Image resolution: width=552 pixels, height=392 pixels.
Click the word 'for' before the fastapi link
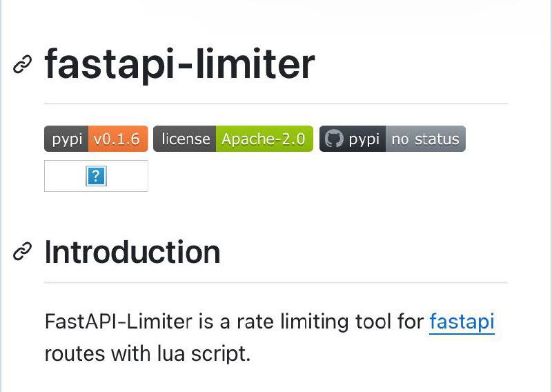coord(411,321)
